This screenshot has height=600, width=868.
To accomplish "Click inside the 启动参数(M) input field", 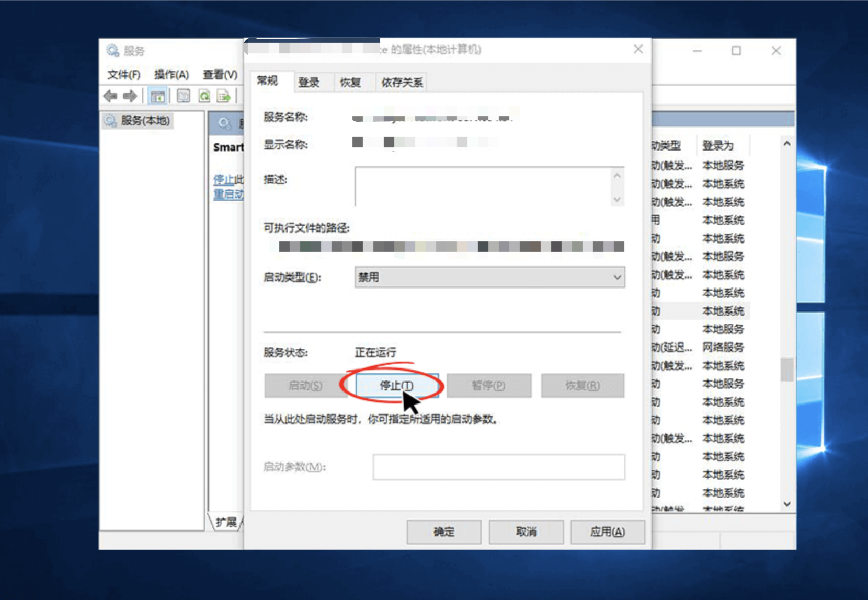I will coord(498,467).
